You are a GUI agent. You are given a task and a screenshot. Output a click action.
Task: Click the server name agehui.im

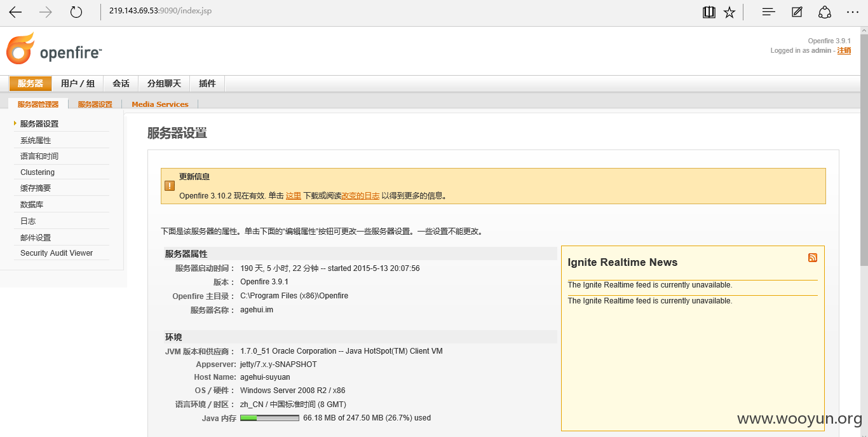[257, 310]
